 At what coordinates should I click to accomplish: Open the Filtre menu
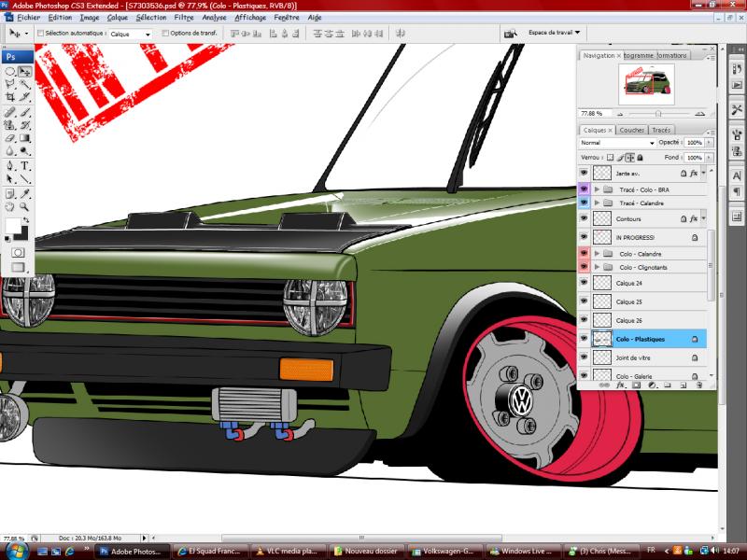pos(184,18)
